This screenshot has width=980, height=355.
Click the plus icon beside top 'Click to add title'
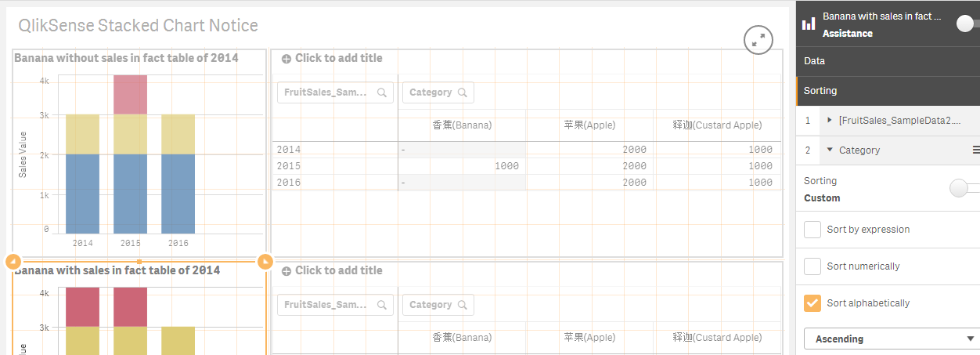pyautogui.click(x=286, y=58)
